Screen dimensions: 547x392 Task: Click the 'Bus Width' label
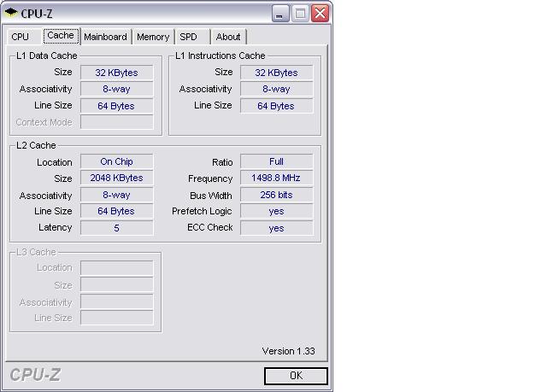[x=211, y=196]
